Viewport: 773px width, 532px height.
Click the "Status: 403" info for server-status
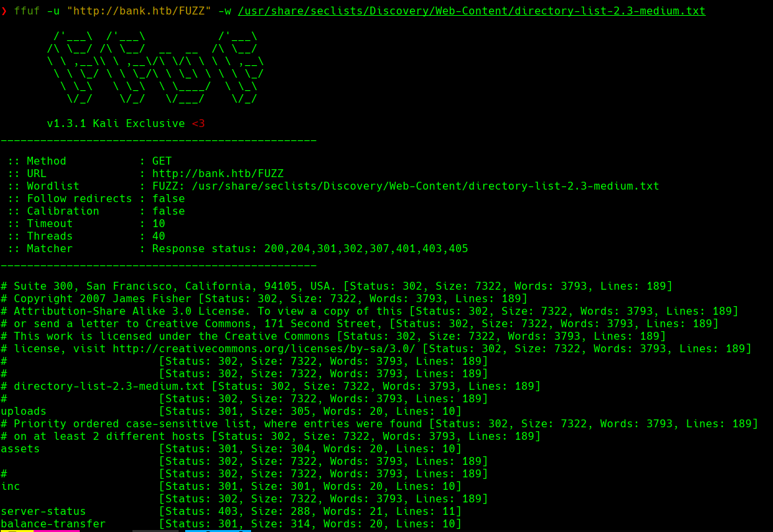point(201,512)
